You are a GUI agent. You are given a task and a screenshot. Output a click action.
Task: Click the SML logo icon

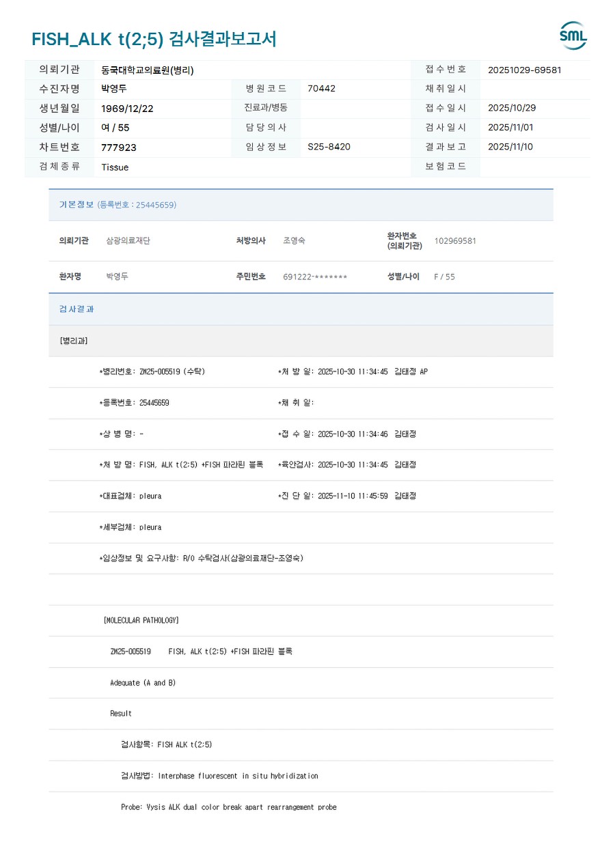[573, 36]
